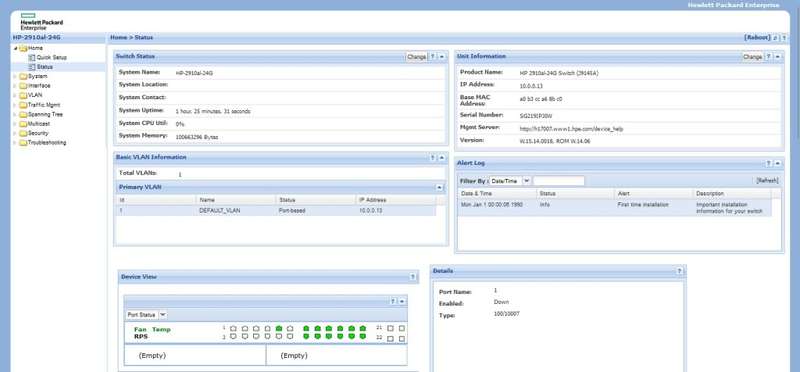The width and height of the screenshot is (800, 372).
Task: Click the help icon in Device View header
Action: 412,277
